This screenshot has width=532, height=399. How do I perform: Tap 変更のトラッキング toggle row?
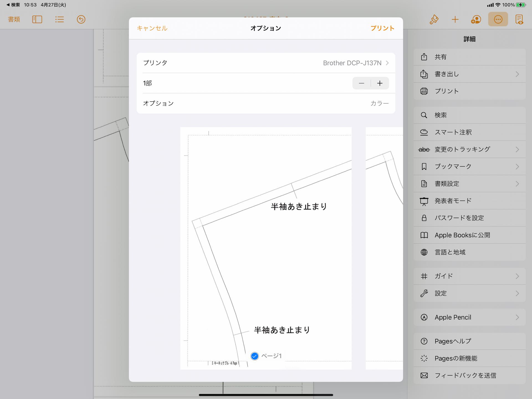[469, 149]
